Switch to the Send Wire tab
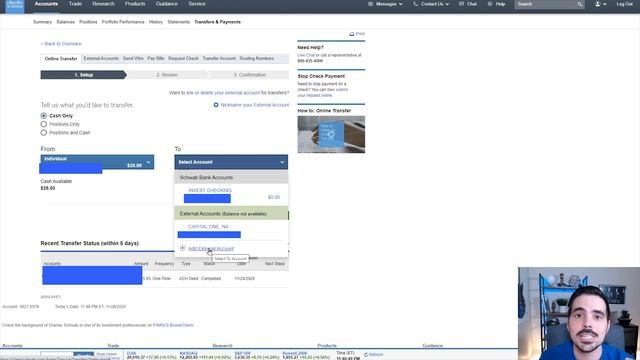 (133, 59)
